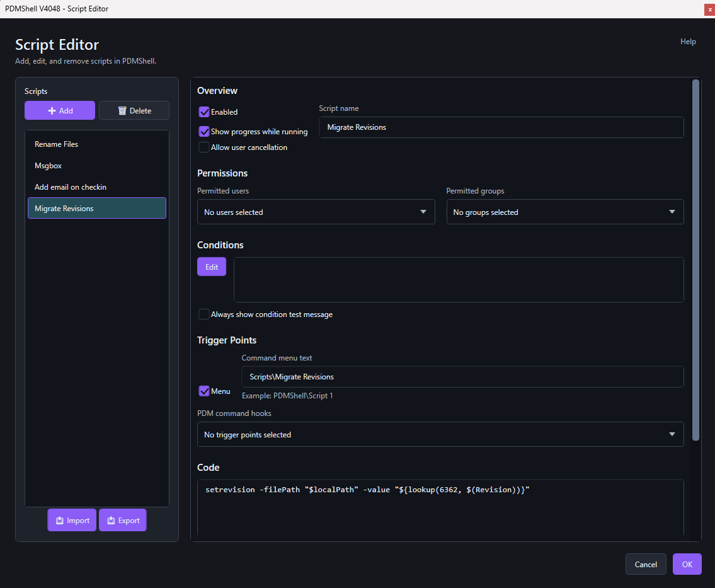Click the "Permissions" heading

click(x=222, y=173)
